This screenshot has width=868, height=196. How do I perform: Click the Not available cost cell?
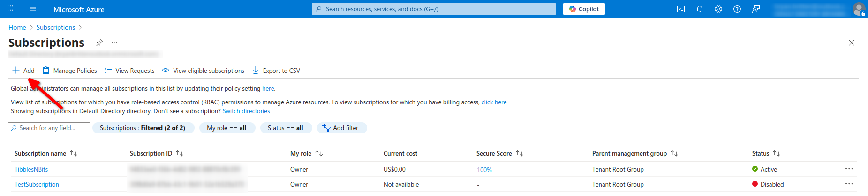tap(401, 184)
